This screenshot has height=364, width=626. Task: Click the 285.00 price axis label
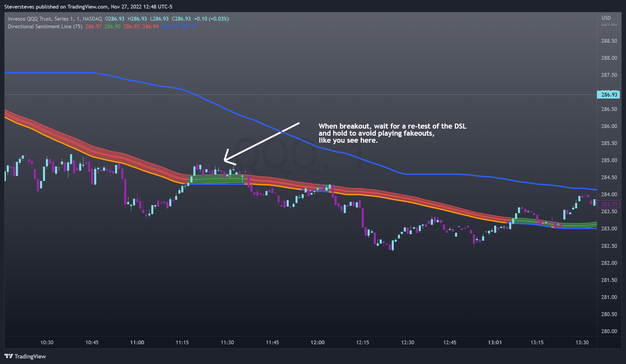point(609,160)
